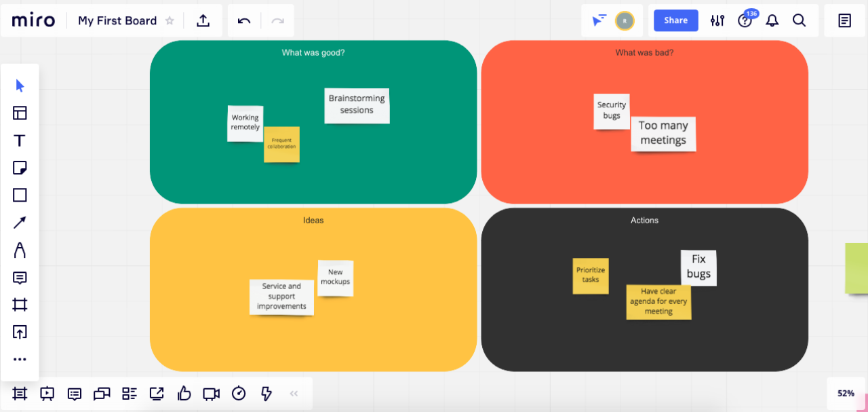
Task: Open the My First Board title
Action: pos(117,20)
